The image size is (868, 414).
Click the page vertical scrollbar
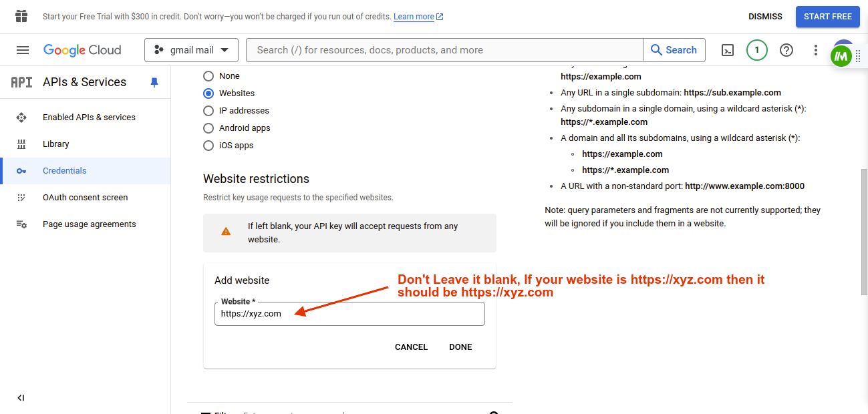(x=863, y=230)
